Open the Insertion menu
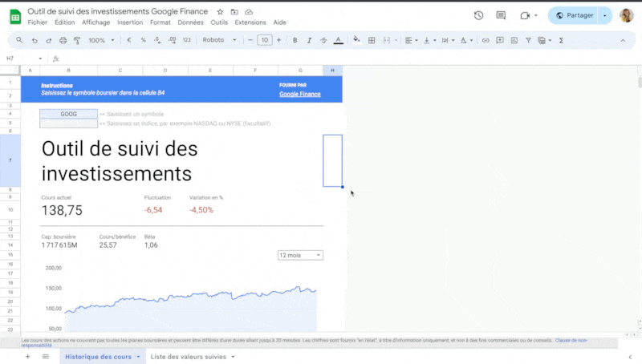 130,22
